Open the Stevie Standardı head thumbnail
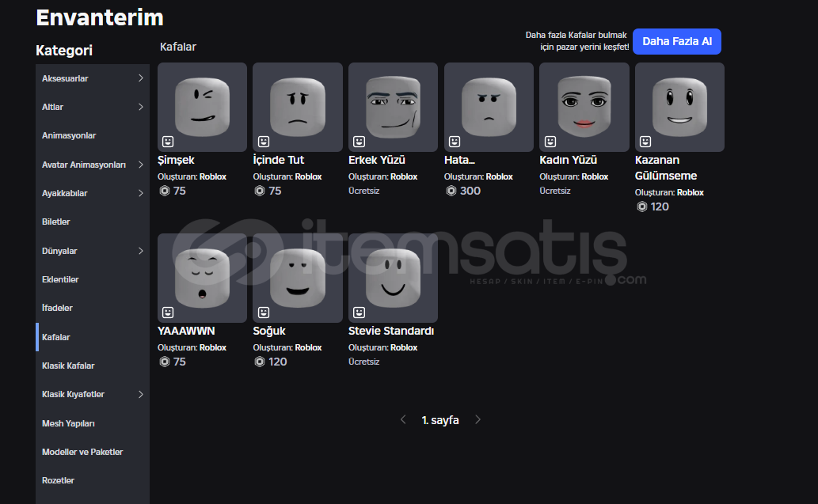Screen dimensions: 818x504 [x=394, y=278]
